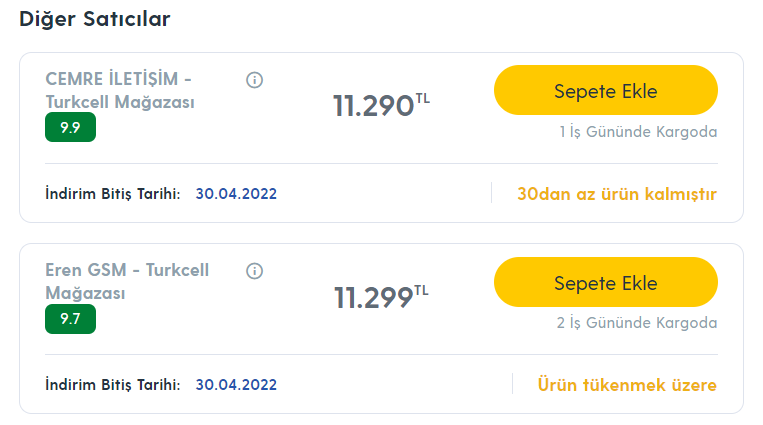This screenshot has width=763, height=425.
Task: Click the green 9.9 seller rating badge
Action: click(x=70, y=127)
